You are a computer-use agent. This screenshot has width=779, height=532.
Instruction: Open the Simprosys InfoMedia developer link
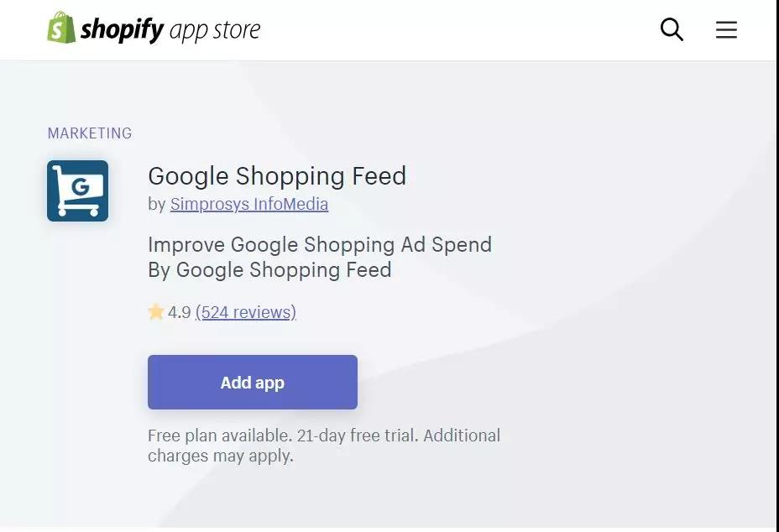pyautogui.click(x=249, y=204)
